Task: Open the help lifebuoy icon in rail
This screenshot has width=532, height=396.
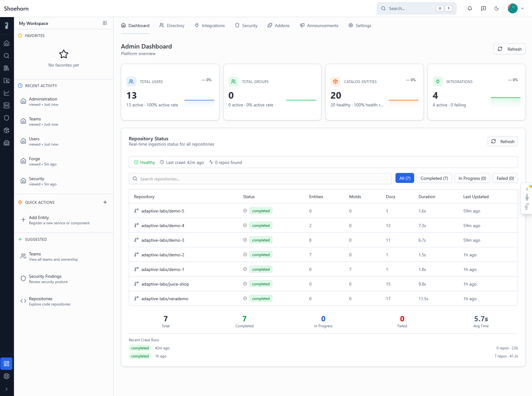Action: (x=7, y=376)
